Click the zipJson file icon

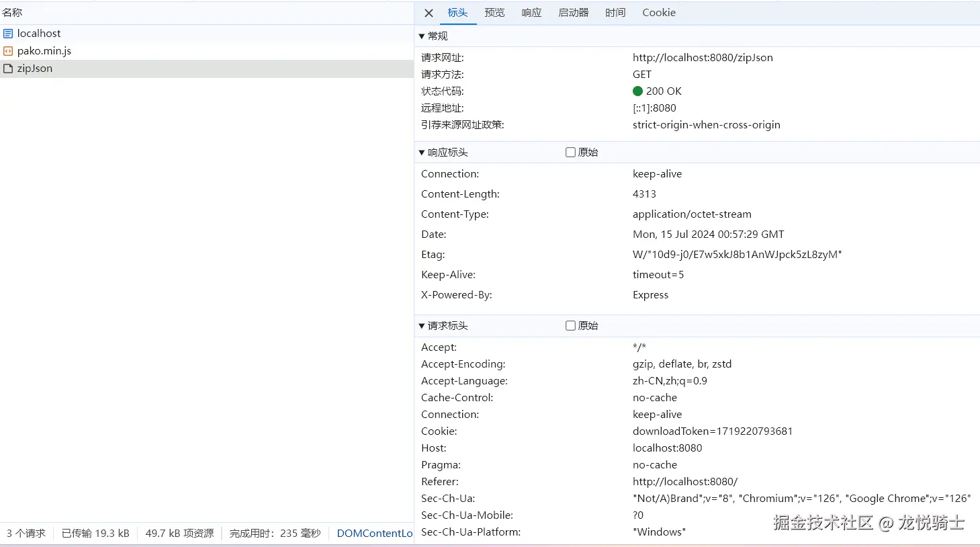[x=8, y=68]
